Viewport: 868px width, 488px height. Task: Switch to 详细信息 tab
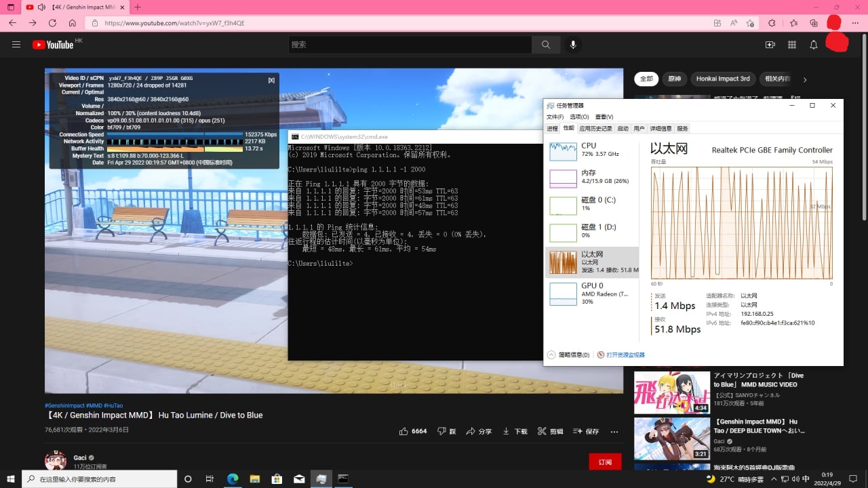[660, 128]
